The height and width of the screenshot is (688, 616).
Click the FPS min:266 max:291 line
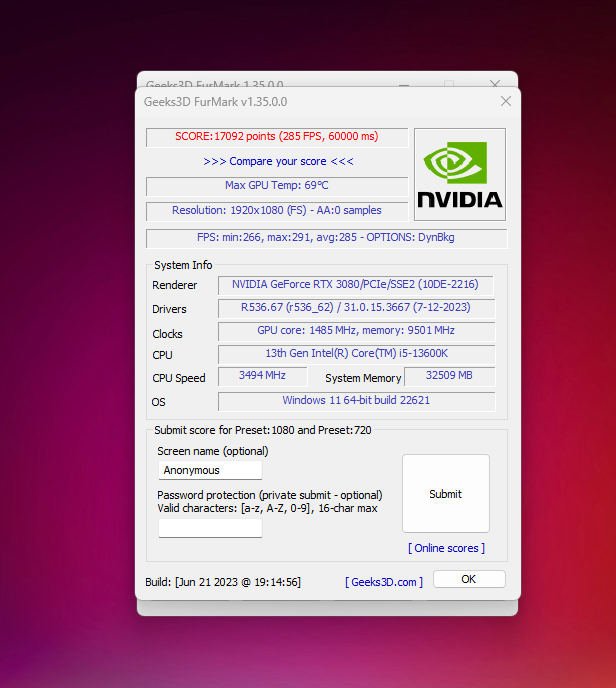(x=326, y=238)
